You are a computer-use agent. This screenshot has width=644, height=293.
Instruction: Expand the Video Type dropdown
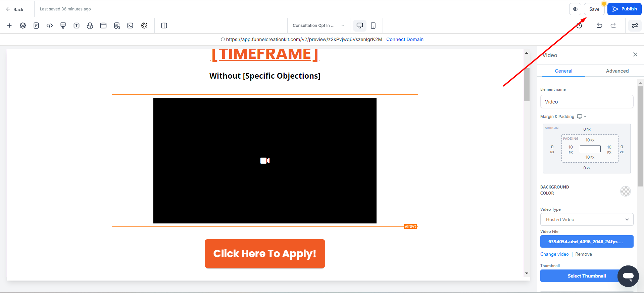click(587, 219)
